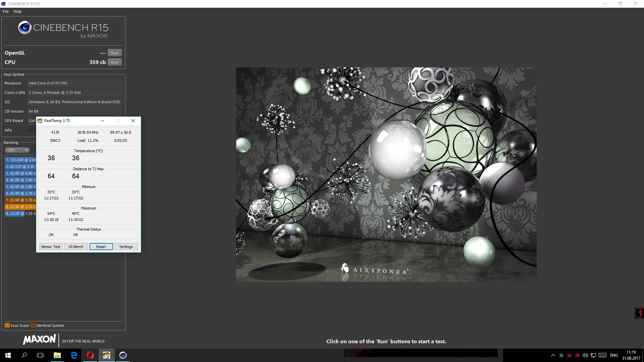The width and height of the screenshot is (644, 362).
Task: Click the Info input field
Action: [x=32, y=130]
